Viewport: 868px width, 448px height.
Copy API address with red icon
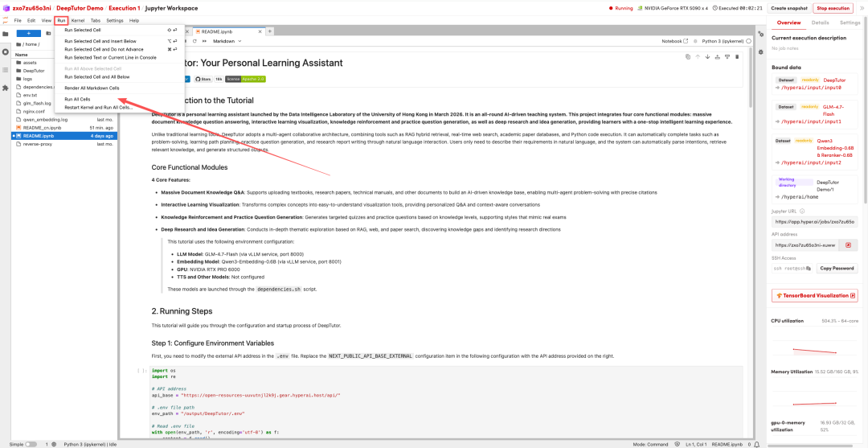coord(848,245)
